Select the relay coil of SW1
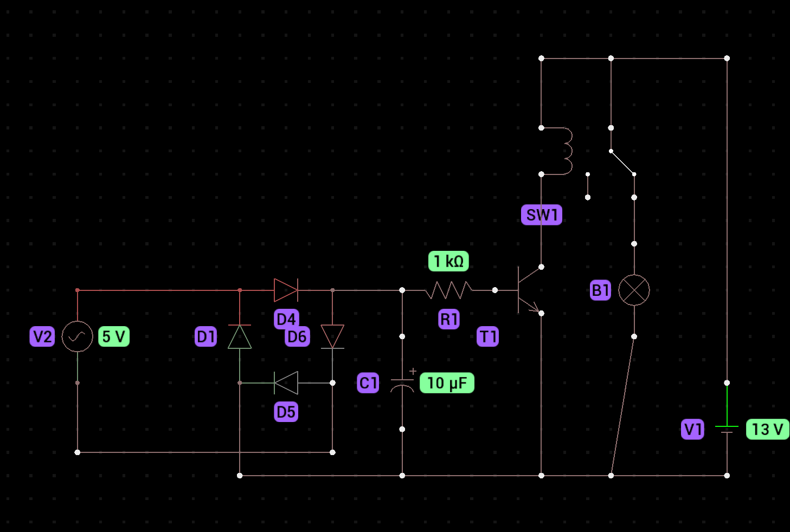The width and height of the screenshot is (790, 532). point(558,151)
